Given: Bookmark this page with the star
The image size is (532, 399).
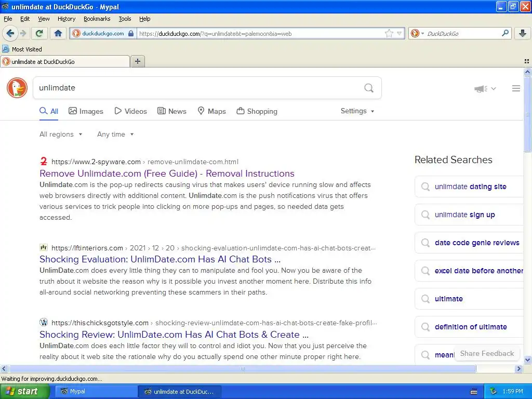Looking at the screenshot, I should [389, 33].
